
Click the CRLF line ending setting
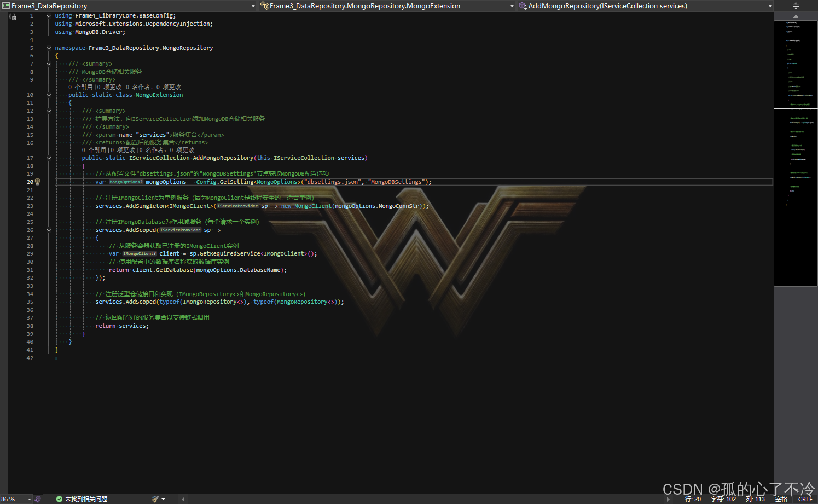[805, 499]
